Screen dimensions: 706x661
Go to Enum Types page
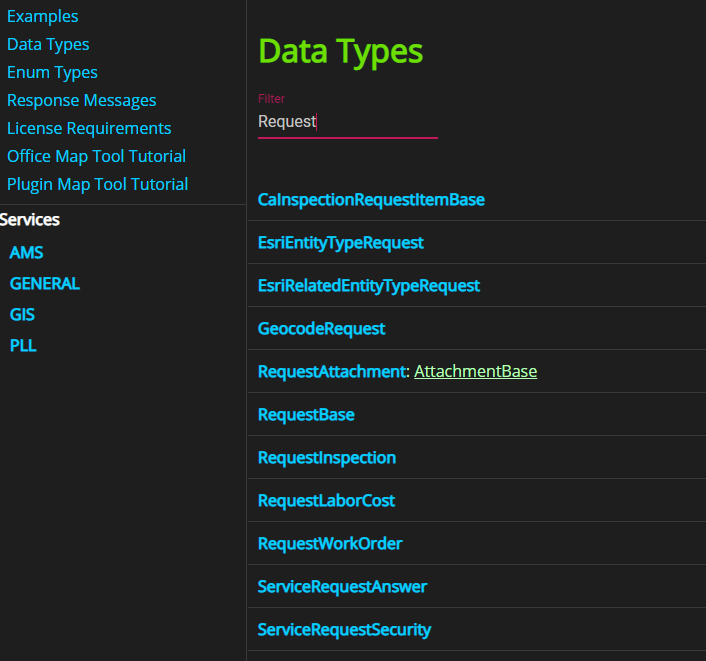point(52,72)
